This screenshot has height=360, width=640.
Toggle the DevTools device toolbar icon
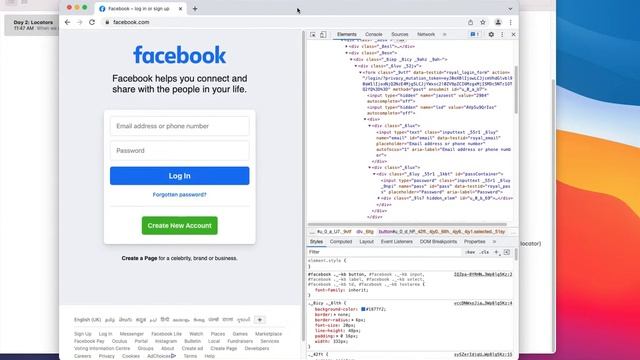(x=323, y=35)
